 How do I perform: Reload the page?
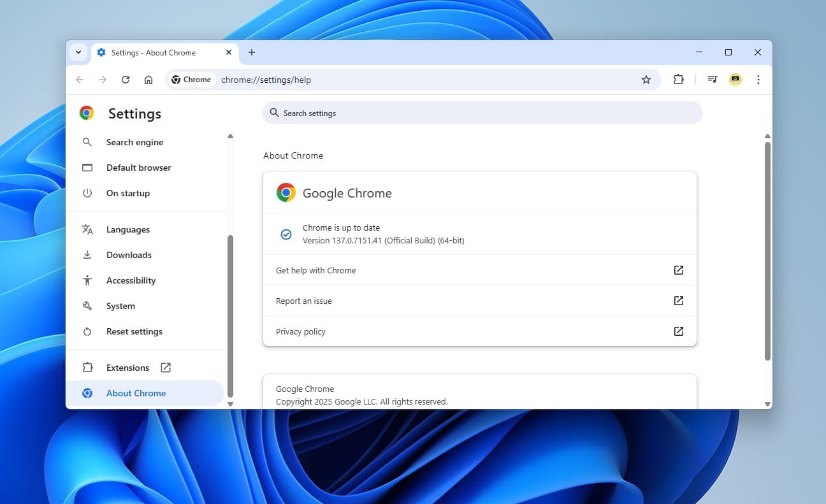point(126,80)
